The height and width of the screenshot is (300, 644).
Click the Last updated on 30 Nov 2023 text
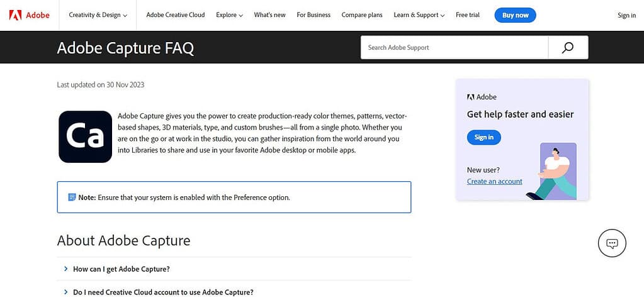(x=101, y=85)
